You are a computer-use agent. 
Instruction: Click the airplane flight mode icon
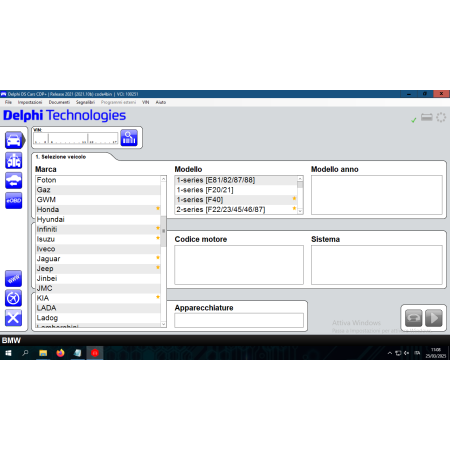click(x=14, y=298)
